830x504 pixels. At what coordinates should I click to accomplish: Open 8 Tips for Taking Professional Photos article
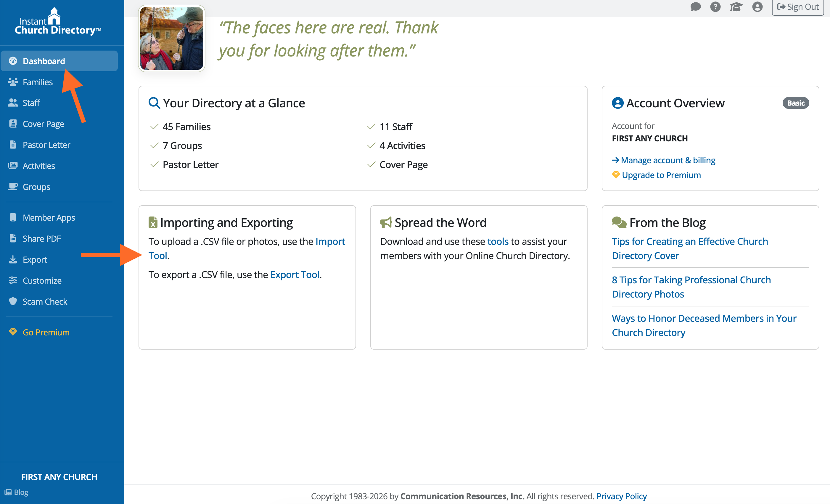(x=691, y=287)
